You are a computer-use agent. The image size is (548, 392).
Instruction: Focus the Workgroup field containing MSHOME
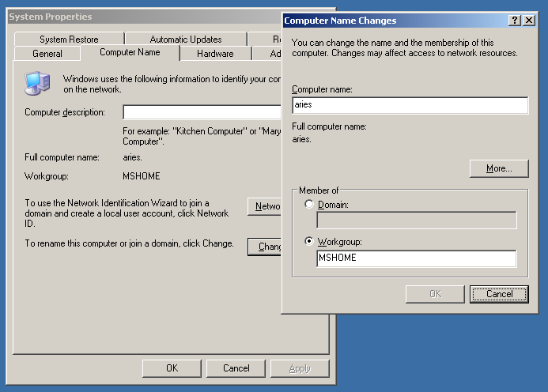[416, 258]
